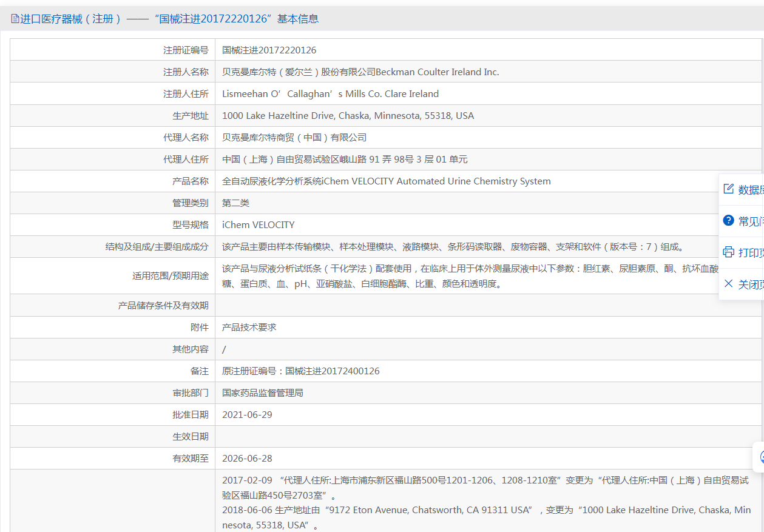Open the 数据 feedback side link
764x532 pixels.
(751, 190)
